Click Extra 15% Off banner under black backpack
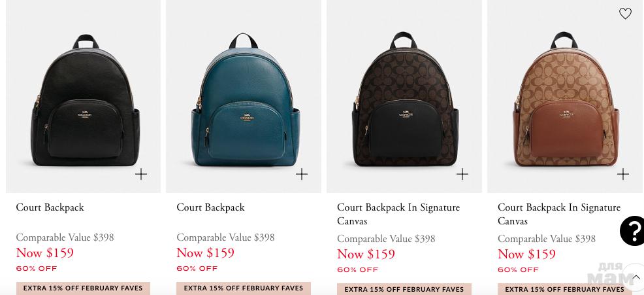This screenshot has height=295, width=644. [x=83, y=288]
